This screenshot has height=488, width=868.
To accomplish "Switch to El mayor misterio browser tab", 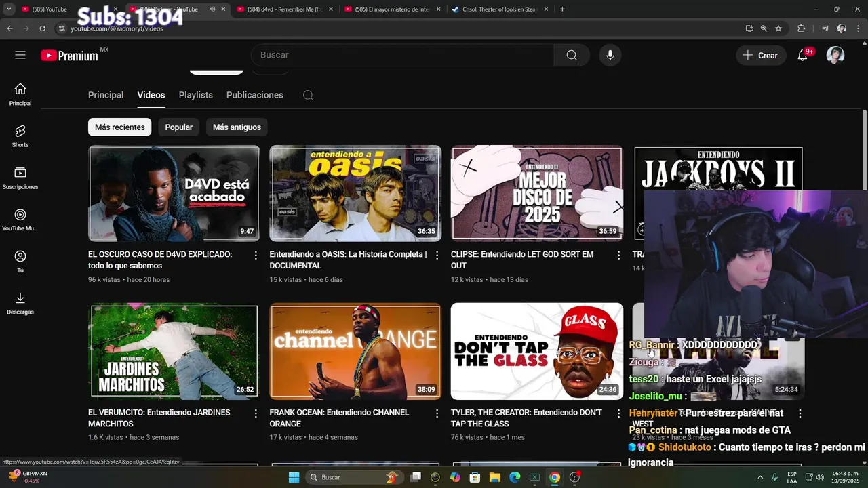I will coord(391,9).
